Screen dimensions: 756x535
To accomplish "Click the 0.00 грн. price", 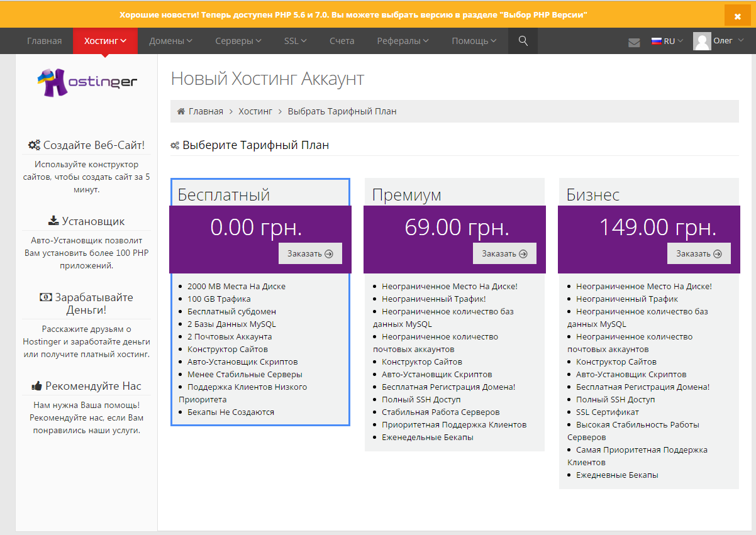I will pos(257,227).
